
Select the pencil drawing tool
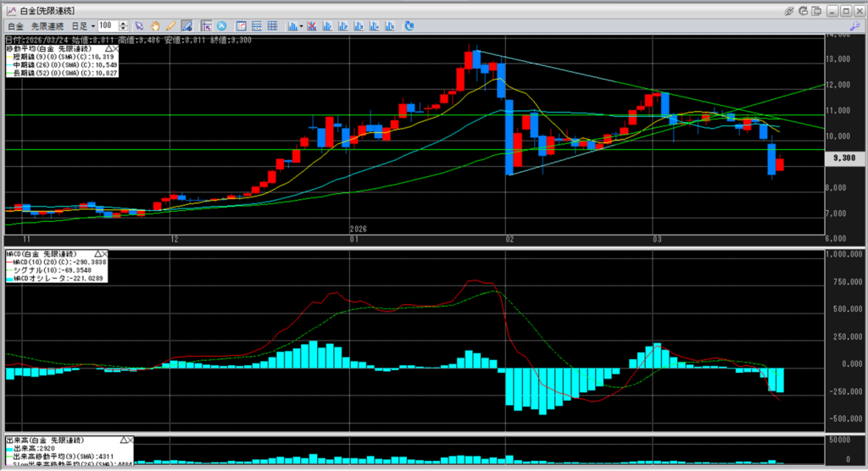170,26
